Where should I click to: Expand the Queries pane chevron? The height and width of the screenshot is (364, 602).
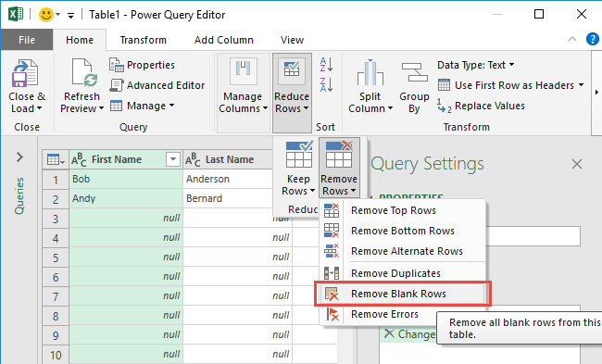point(19,157)
